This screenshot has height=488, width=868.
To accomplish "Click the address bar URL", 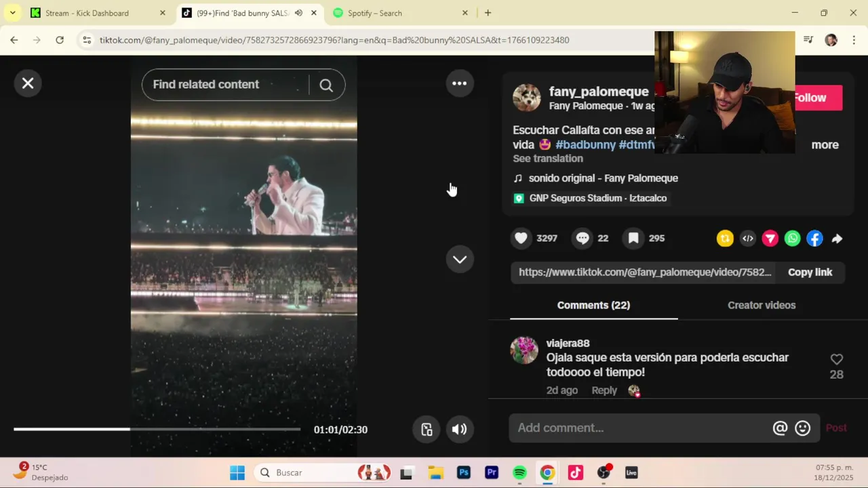I will coord(334,40).
